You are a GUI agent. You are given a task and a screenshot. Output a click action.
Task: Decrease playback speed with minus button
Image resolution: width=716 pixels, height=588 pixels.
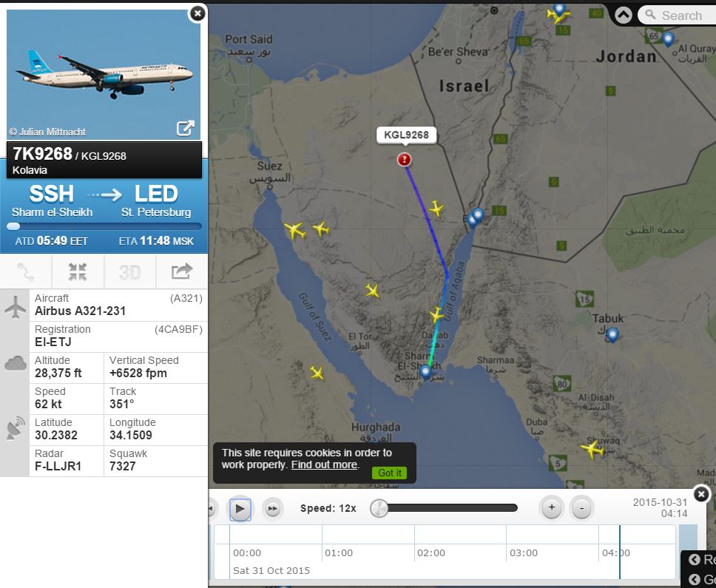click(581, 507)
